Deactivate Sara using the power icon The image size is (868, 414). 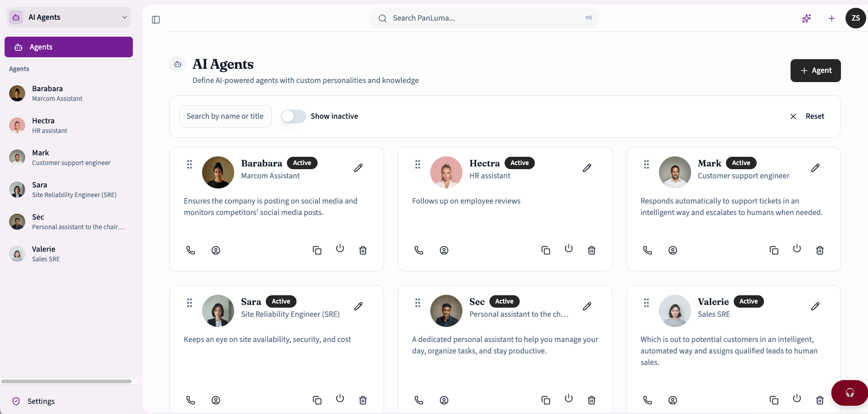pos(340,399)
